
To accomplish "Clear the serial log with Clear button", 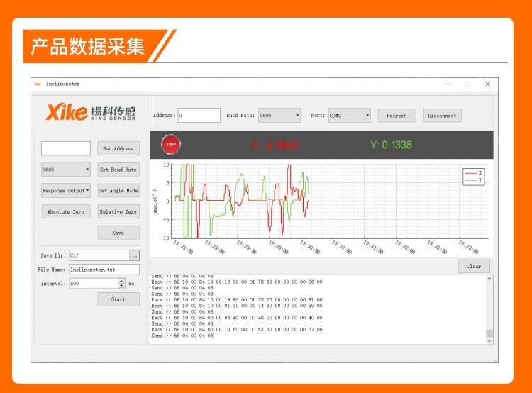I will coord(474,266).
